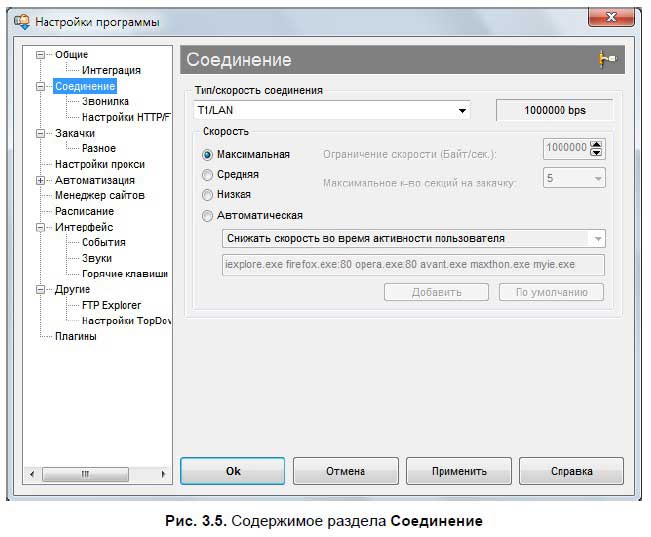
Task: Open Настройки прокси section
Action: pos(100,164)
